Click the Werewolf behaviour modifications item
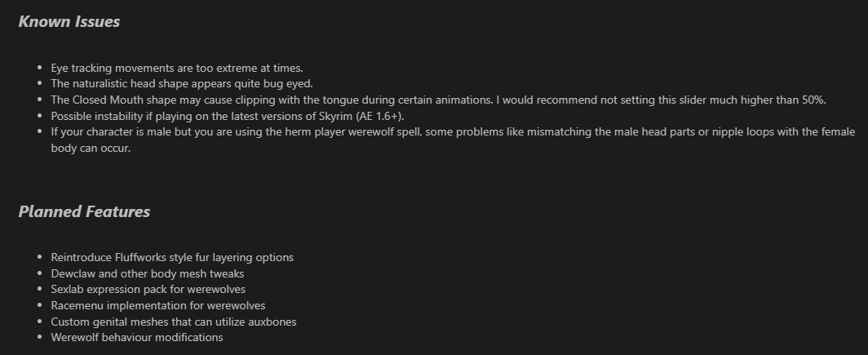The width and height of the screenshot is (868, 355). click(137, 337)
